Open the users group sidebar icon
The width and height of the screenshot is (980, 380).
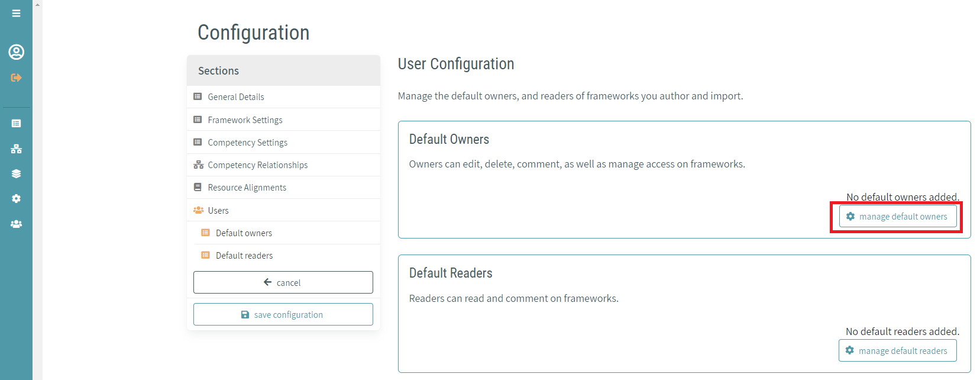(16, 224)
